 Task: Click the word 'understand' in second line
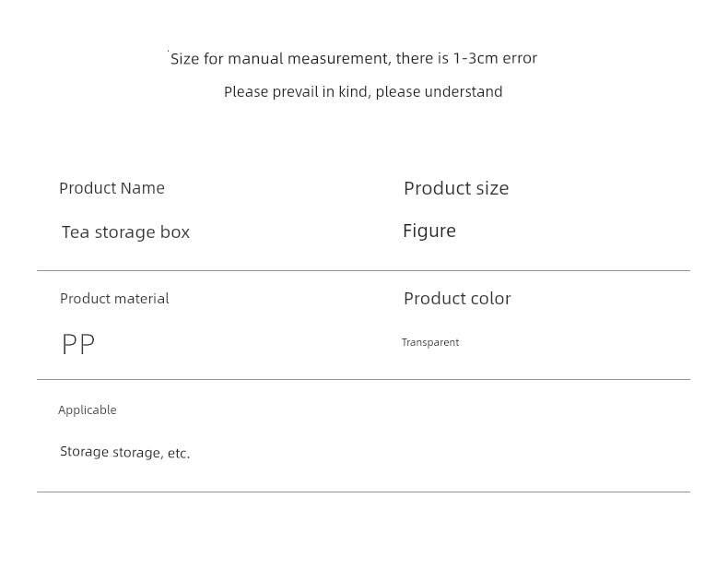point(464,91)
